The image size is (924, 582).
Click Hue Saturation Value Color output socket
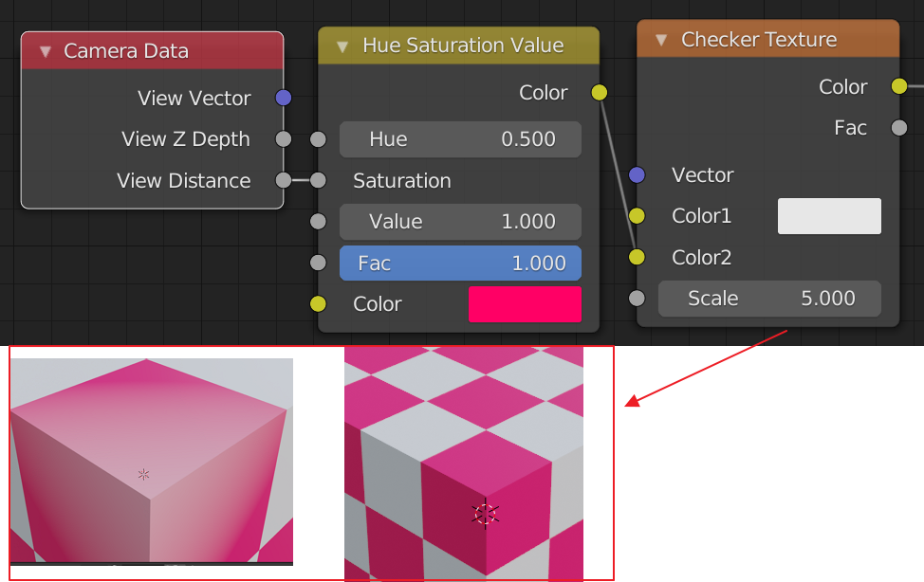[600, 93]
